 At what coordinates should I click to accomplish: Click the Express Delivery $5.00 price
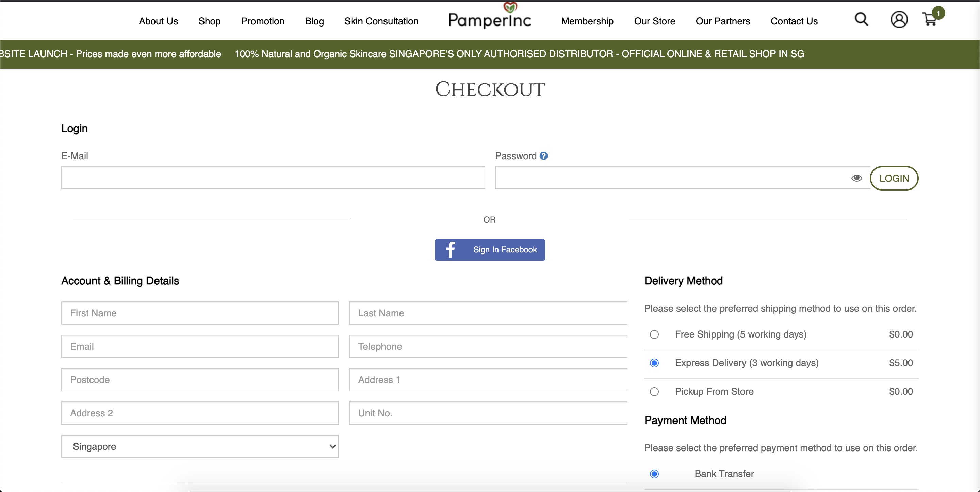click(x=901, y=363)
